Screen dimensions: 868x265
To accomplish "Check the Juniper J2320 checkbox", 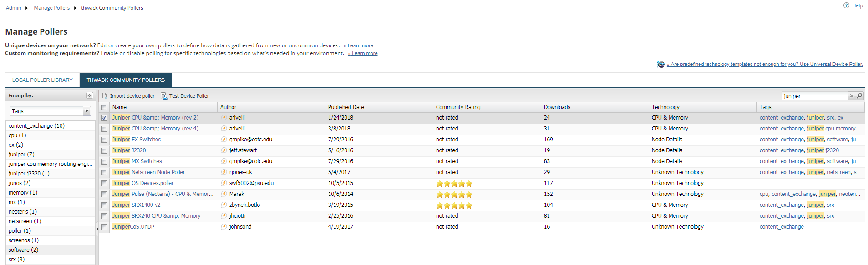I will (104, 150).
